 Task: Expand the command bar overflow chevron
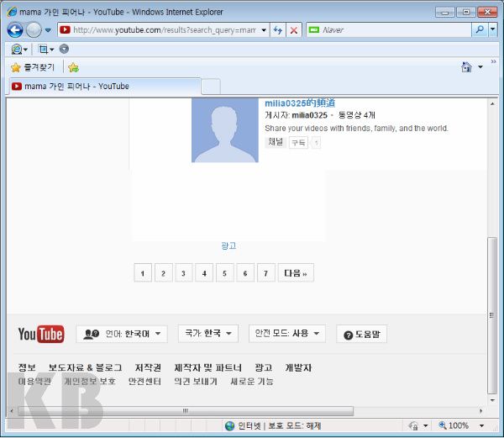click(493, 61)
